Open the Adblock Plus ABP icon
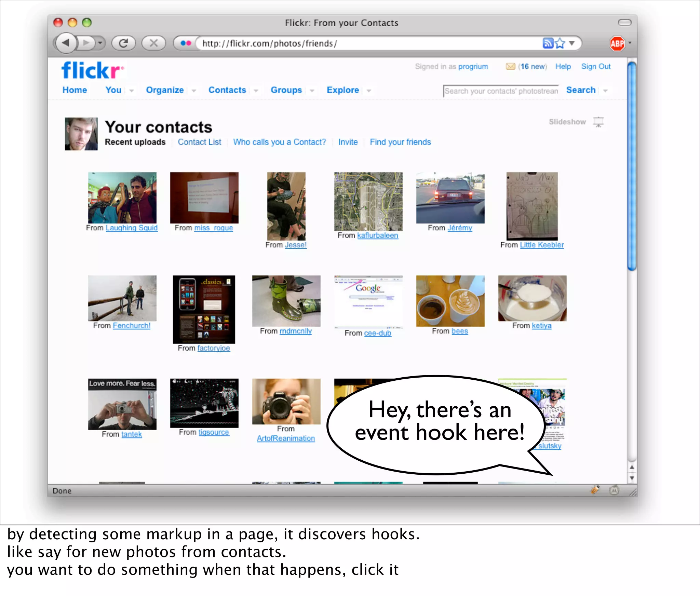Viewport: 700px width, 596px height. (x=617, y=43)
